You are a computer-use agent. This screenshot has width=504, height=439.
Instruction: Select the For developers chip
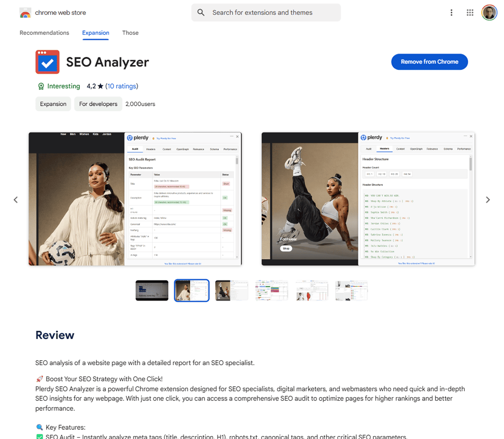[x=98, y=104]
